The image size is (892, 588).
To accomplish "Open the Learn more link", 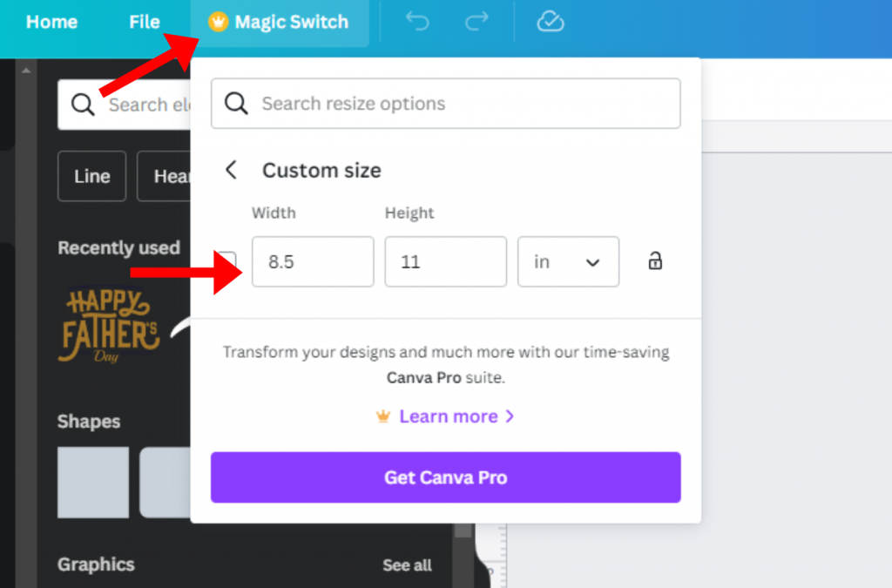I will 447,416.
